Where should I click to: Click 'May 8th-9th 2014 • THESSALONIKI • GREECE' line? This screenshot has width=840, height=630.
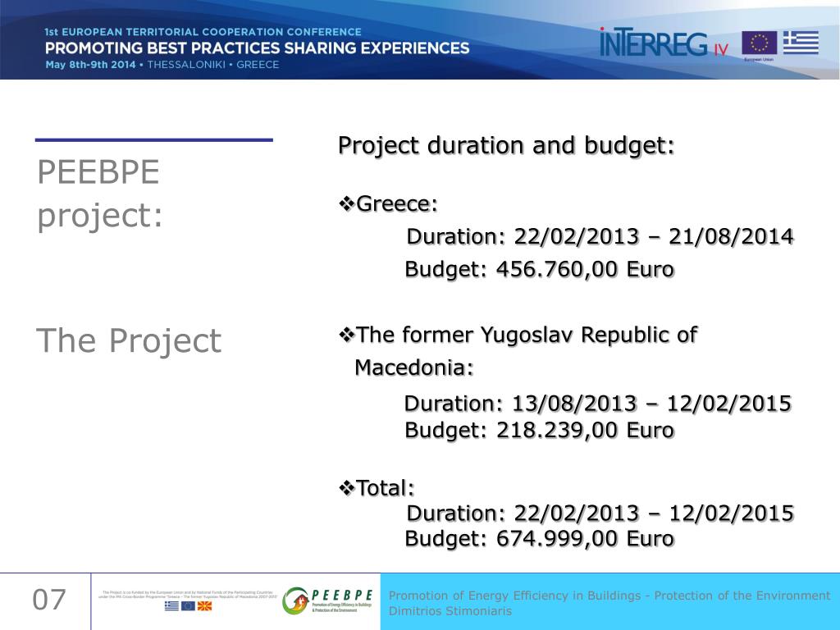(x=162, y=65)
